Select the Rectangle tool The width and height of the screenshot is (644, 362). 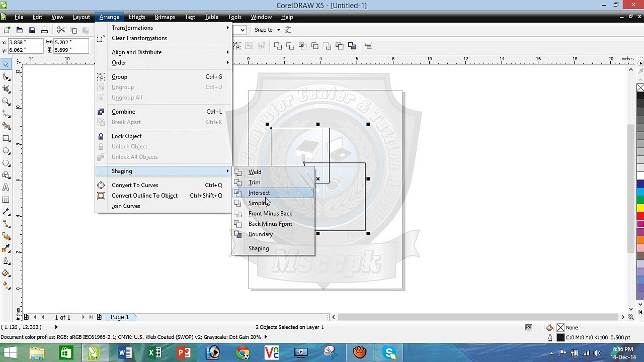click(x=6, y=138)
